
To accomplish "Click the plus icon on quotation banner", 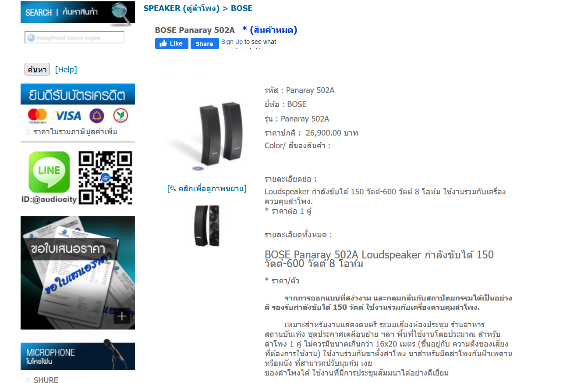I will click(x=122, y=316).
